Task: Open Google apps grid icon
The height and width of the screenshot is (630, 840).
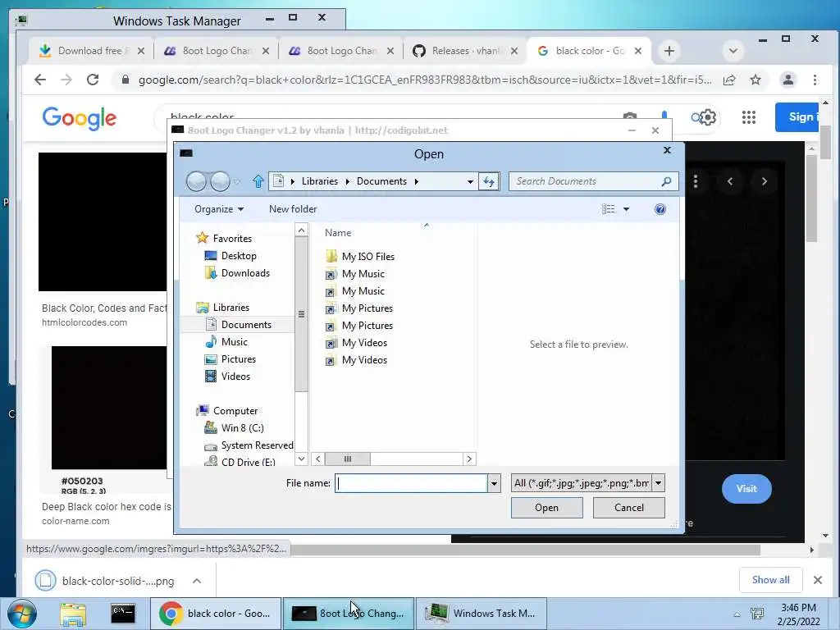Action: (748, 117)
